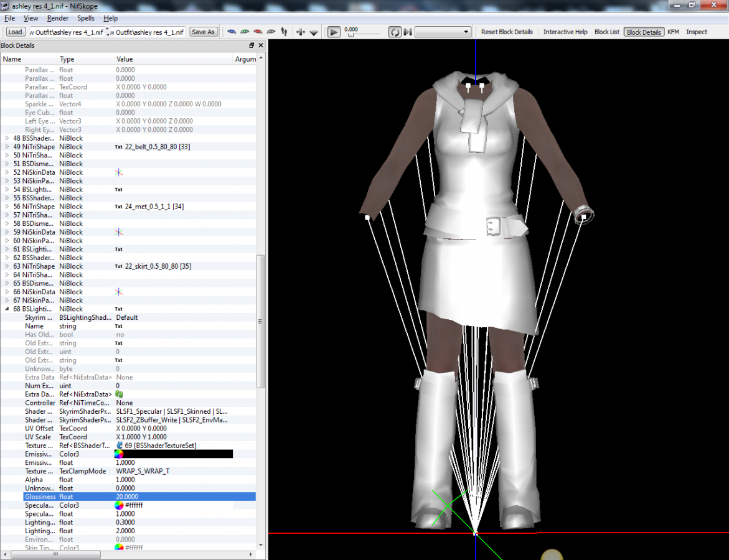729x560 pixels.
Task: Click the play animation button
Action: pos(334,32)
